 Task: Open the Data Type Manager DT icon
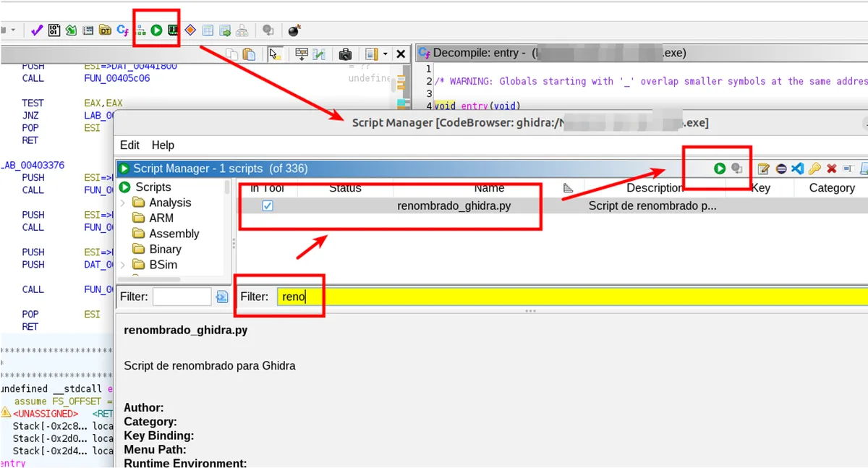[x=106, y=30]
